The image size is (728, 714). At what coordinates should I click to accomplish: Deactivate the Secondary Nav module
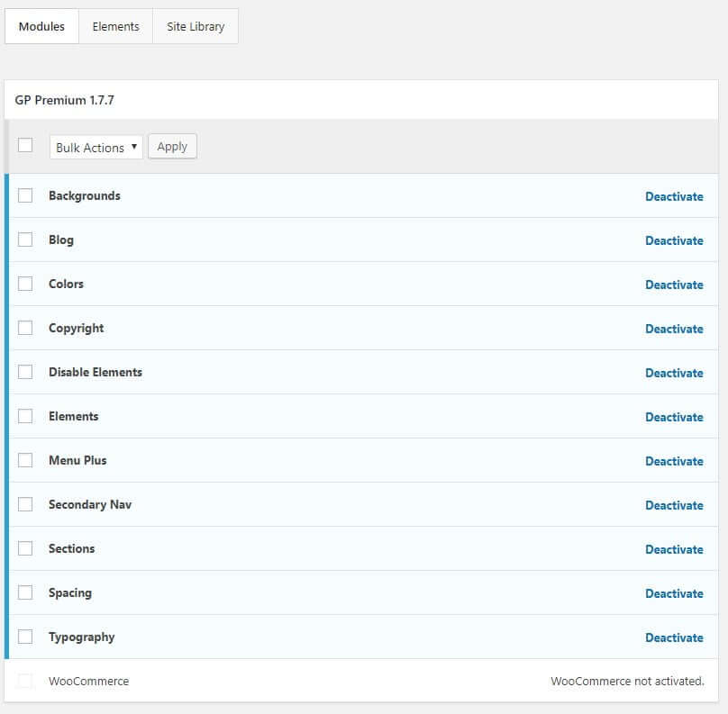674,505
